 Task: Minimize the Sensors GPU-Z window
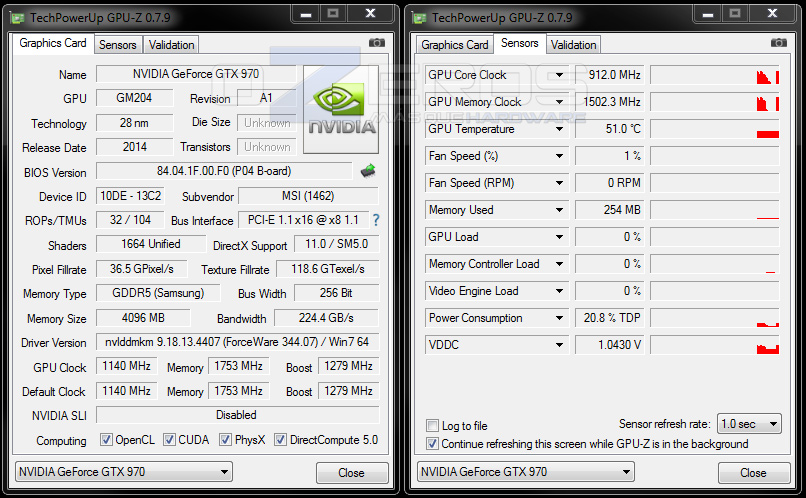tap(708, 14)
